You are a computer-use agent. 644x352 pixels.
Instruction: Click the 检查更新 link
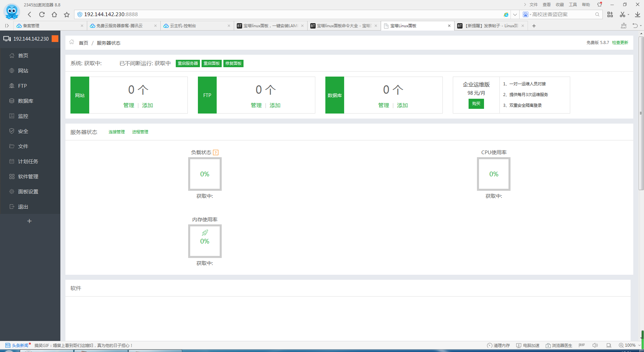click(620, 43)
